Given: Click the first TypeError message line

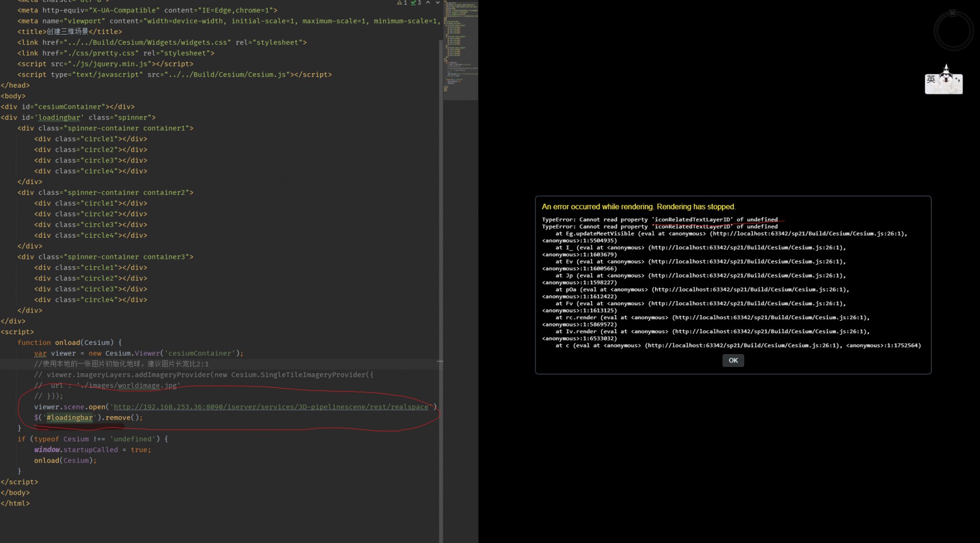Looking at the screenshot, I should click(660, 220).
